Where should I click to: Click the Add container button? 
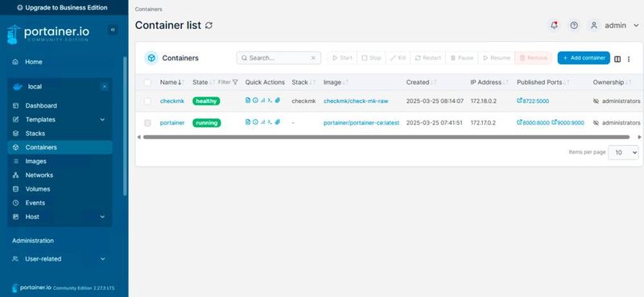[x=584, y=58]
